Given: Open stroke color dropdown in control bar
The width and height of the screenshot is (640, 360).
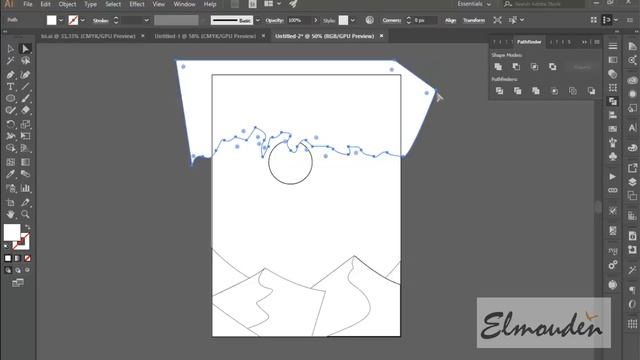Looking at the screenshot, I should pyautogui.click(x=83, y=20).
